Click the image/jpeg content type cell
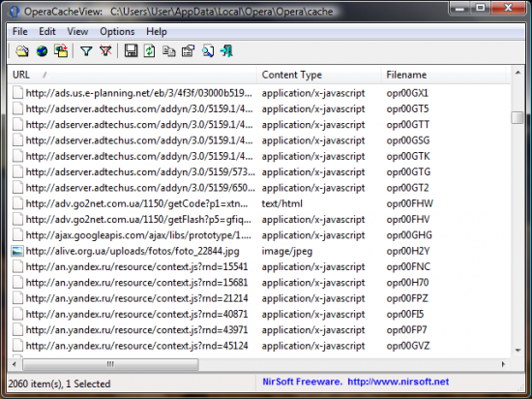The image size is (532, 399). (x=286, y=251)
